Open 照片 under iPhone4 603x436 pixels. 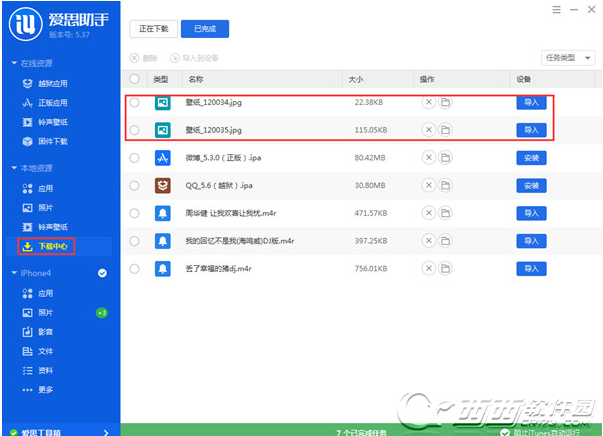38,313
